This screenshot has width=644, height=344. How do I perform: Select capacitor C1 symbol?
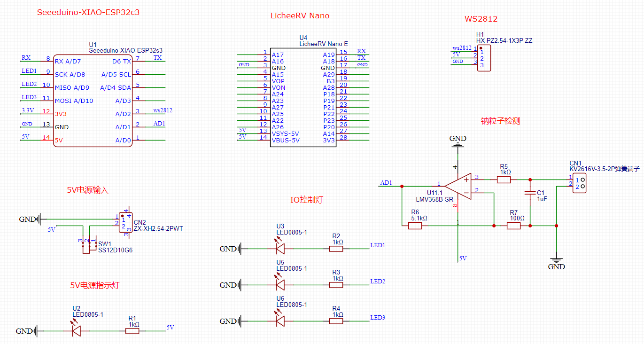click(530, 193)
